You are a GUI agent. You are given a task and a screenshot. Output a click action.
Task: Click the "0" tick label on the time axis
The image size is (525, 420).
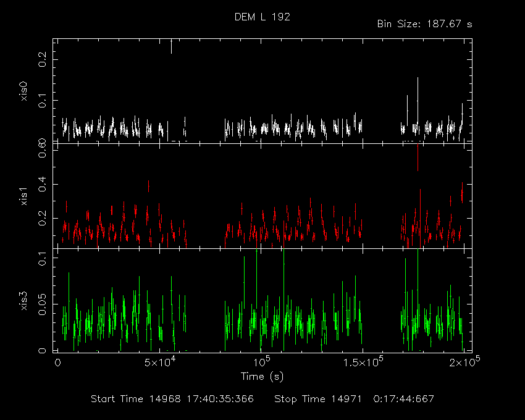[x=57, y=363]
